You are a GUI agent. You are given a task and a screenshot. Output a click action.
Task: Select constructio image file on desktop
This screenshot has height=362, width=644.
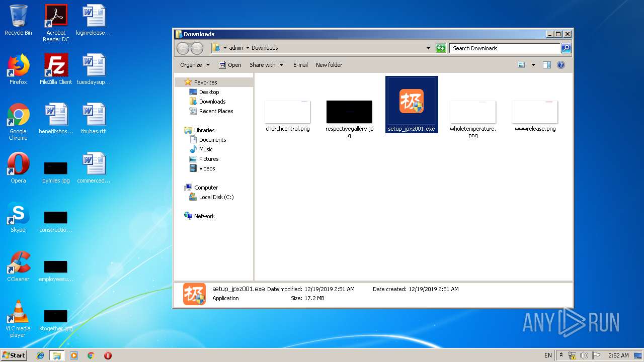56,222
